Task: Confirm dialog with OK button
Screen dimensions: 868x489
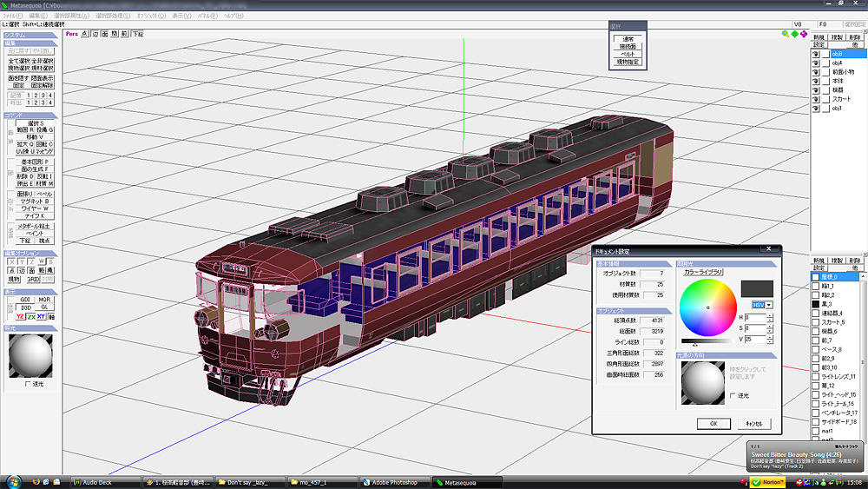Action: click(x=713, y=424)
